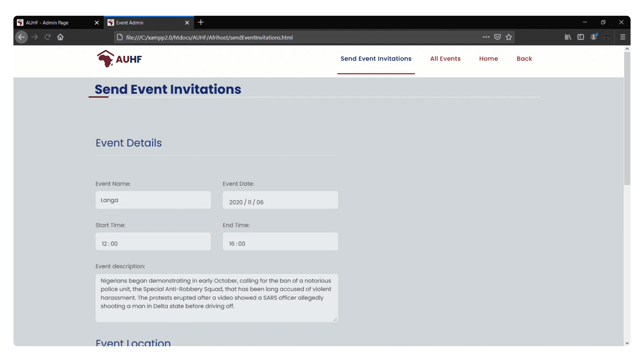Click the address bar URL
Viewport: 644px width, 362px height.
(209, 38)
